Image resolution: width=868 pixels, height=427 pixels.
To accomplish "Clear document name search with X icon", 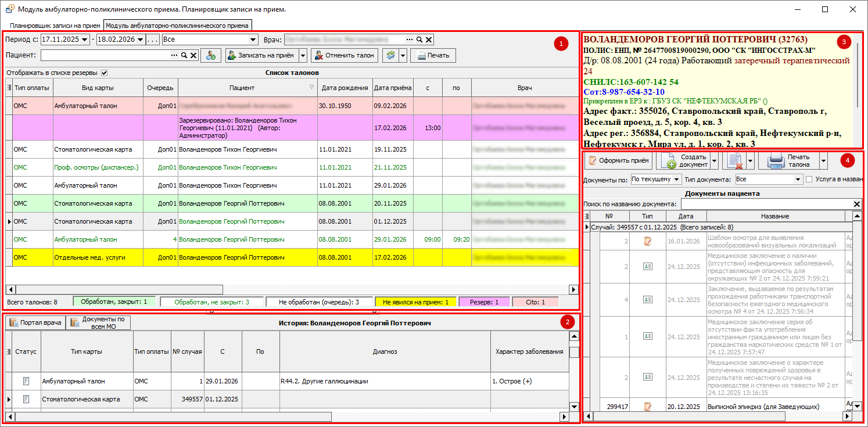I will click(x=856, y=204).
